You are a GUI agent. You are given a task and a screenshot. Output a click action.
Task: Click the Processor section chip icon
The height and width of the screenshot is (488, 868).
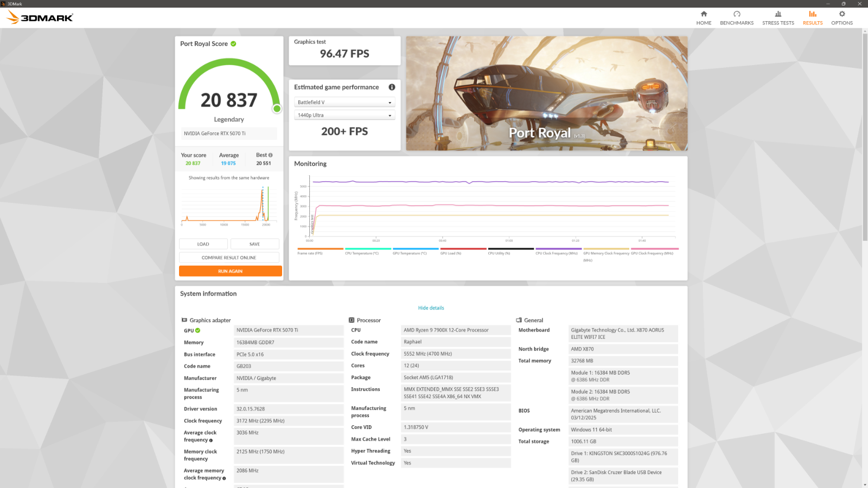tap(352, 320)
